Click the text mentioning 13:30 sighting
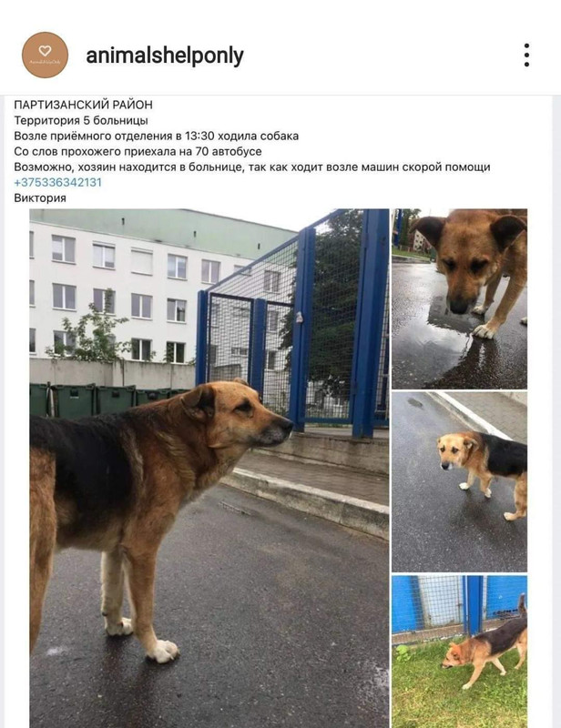561x728 pixels. click(x=156, y=136)
